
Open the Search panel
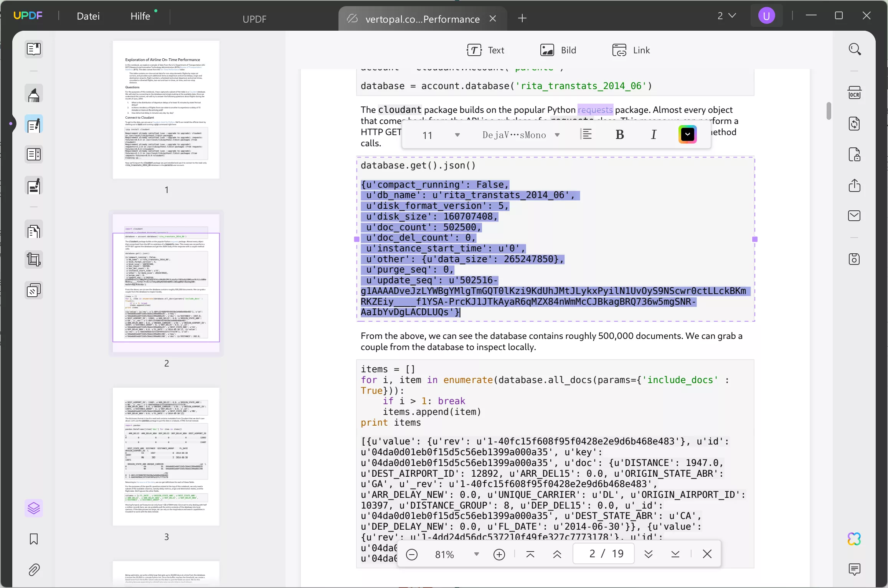(855, 49)
